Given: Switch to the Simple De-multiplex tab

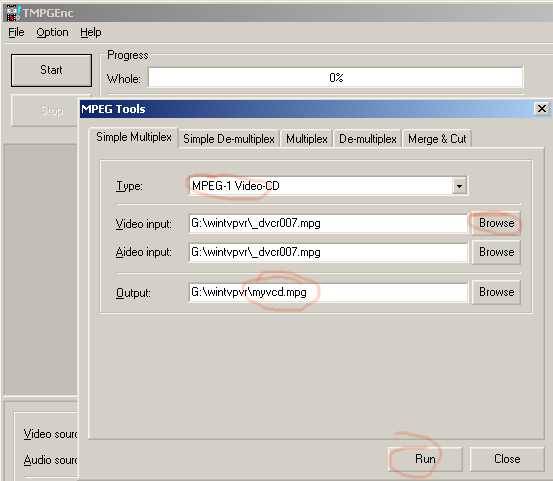Looking at the screenshot, I should click(x=229, y=139).
